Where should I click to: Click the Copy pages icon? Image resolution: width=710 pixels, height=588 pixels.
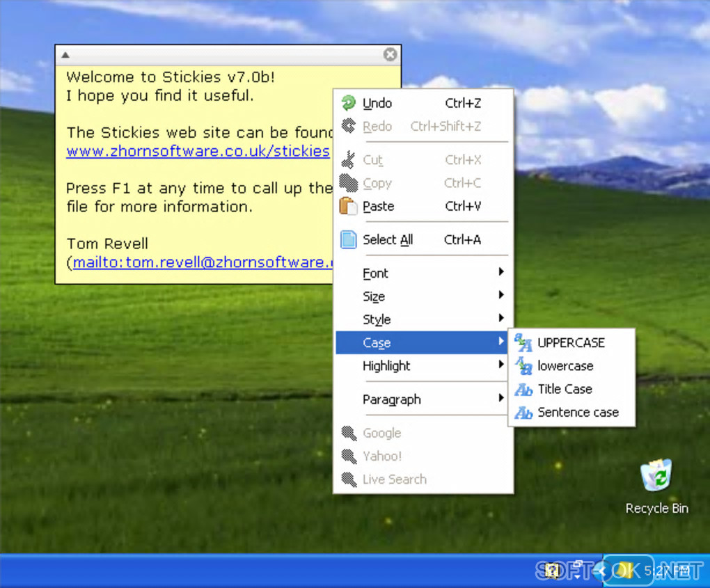click(348, 183)
